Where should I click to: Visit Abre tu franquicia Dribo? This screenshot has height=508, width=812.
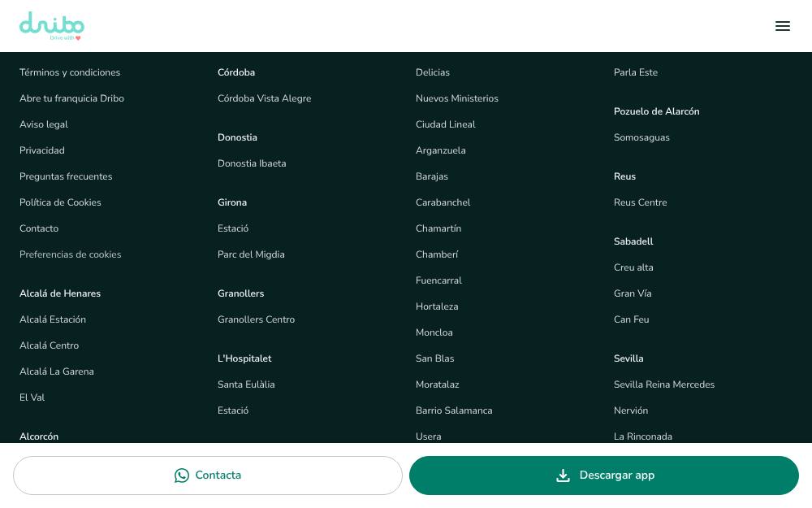[72, 98]
